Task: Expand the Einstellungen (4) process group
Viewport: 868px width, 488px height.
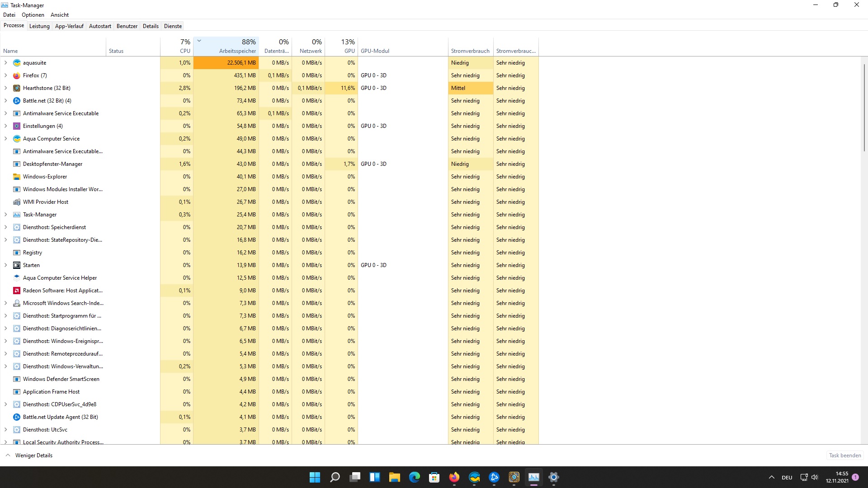Action: 5,126
